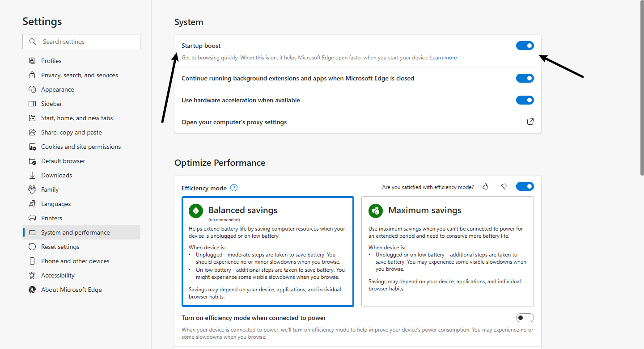Switch off the Efficiency mode toggle
The height and width of the screenshot is (349, 644).
point(525,186)
